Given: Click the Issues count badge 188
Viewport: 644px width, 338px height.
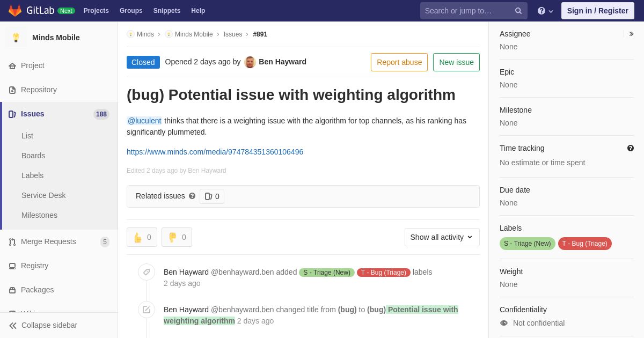Looking at the screenshot, I should click(101, 114).
